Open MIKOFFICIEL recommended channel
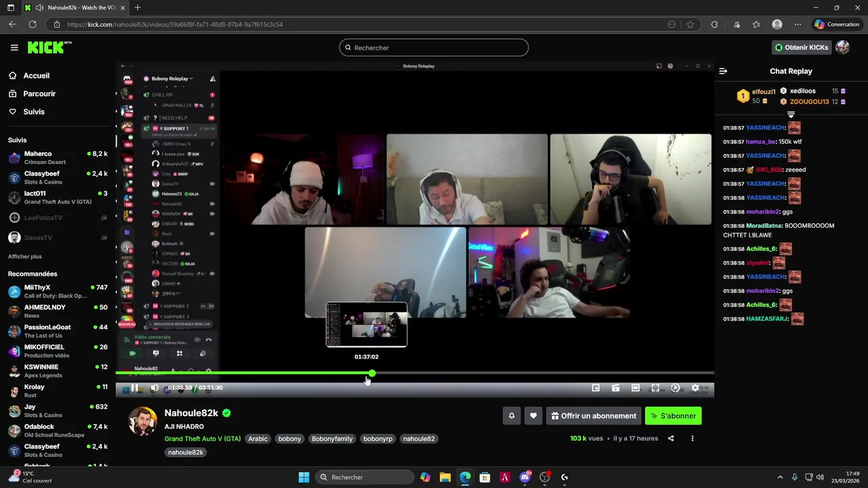Image resolution: width=868 pixels, height=488 pixels. point(58,351)
